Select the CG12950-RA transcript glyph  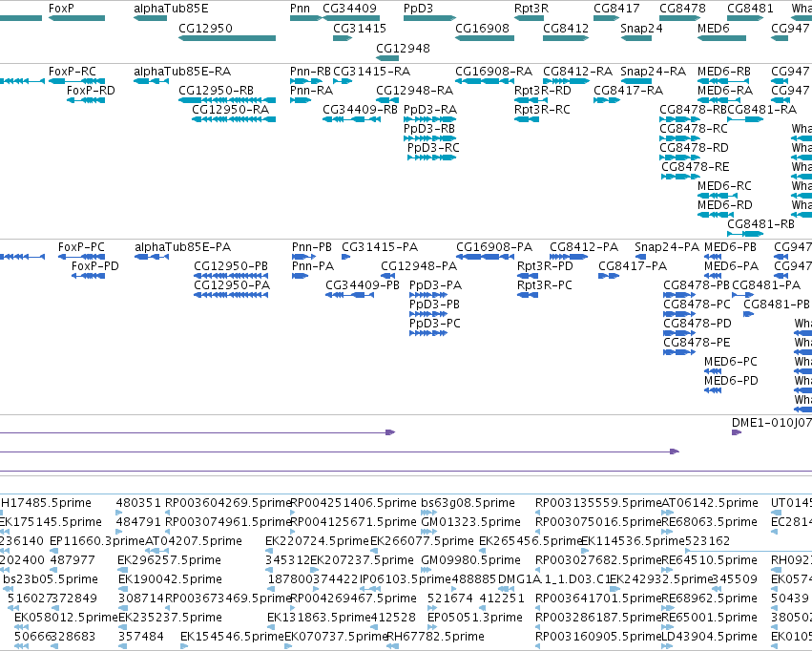coord(234,119)
